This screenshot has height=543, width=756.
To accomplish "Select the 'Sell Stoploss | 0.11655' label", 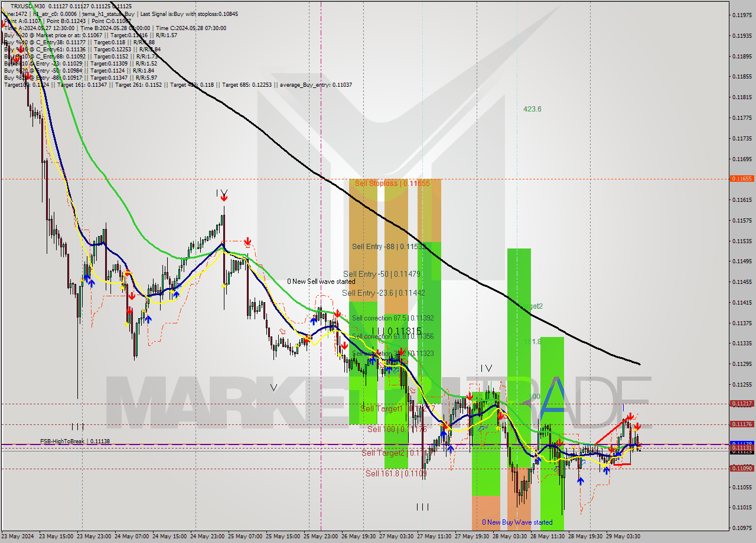I will click(392, 184).
